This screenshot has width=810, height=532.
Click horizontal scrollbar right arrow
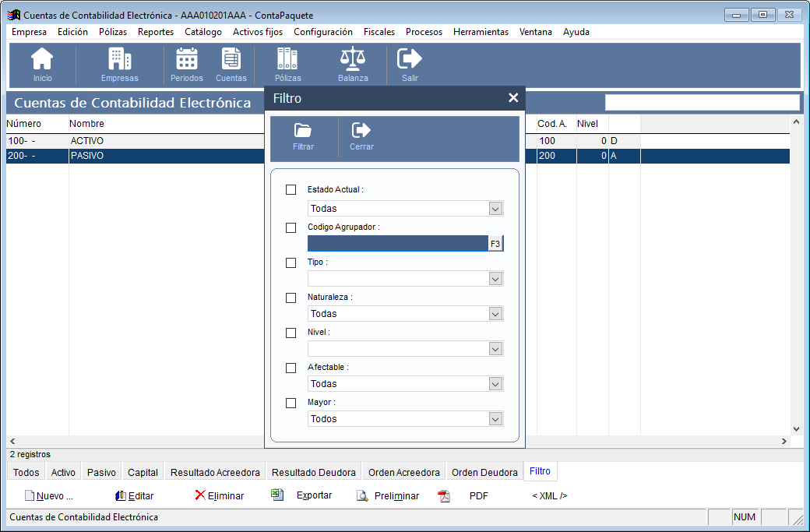point(784,441)
